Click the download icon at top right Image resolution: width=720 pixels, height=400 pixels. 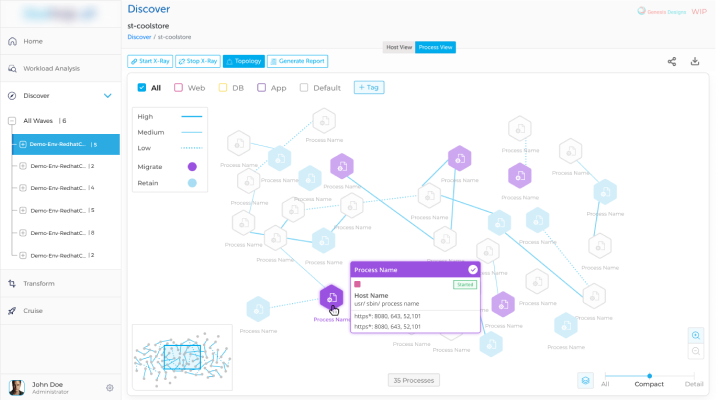tap(695, 61)
